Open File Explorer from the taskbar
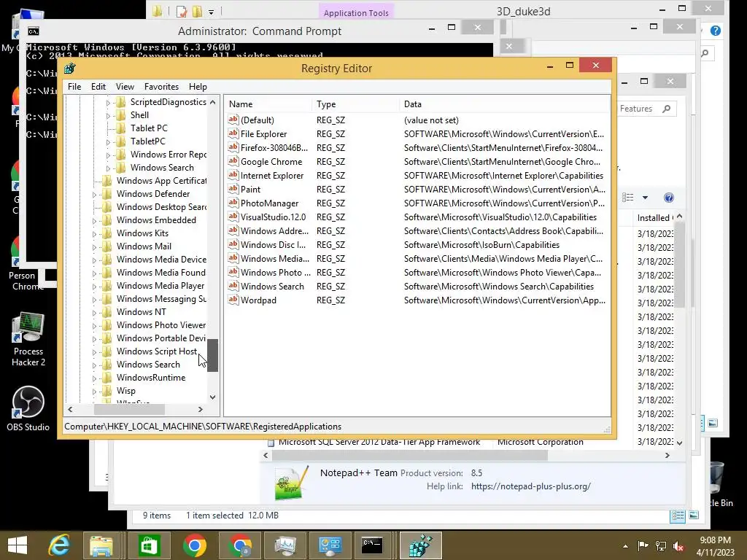Image resolution: width=747 pixels, height=560 pixels. pos(101,545)
